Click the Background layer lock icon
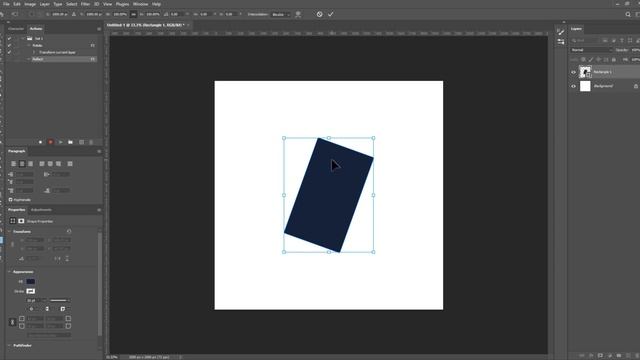The image size is (640, 360). tap(636, 86)
